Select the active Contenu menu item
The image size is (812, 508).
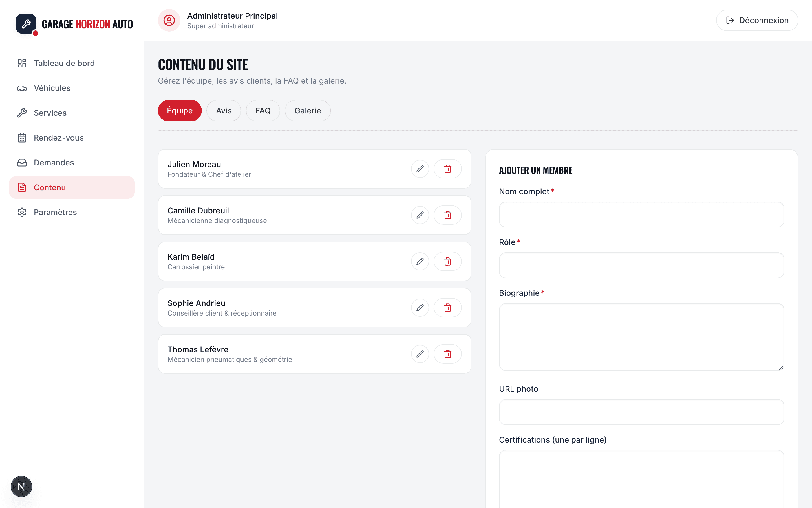tap(72, 187)
